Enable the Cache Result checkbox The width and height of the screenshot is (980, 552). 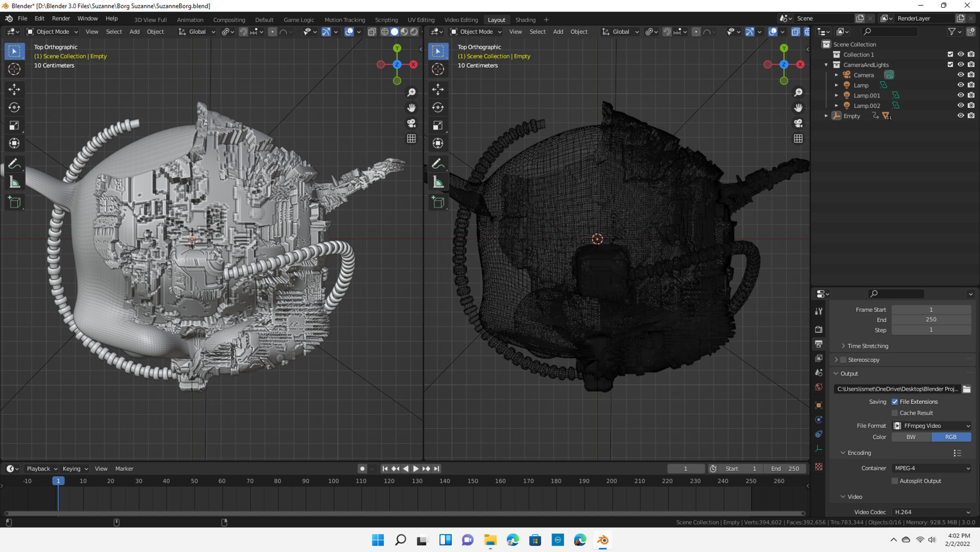[x=895, y=413]
